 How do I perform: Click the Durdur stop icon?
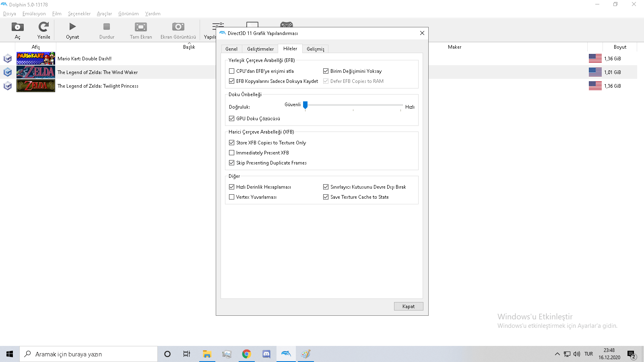click(x=107, y=27)
